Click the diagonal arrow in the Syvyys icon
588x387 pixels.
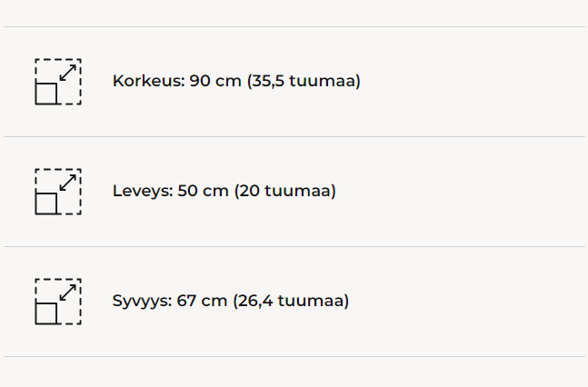tap(68, 292)
